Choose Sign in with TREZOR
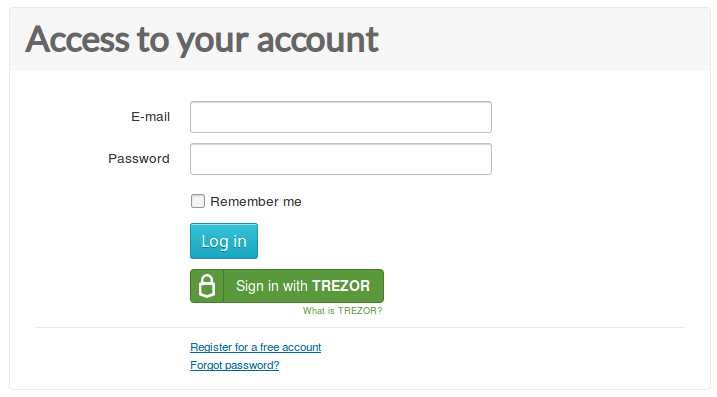The height and width of the screenshot is (397, 717). 287,286
